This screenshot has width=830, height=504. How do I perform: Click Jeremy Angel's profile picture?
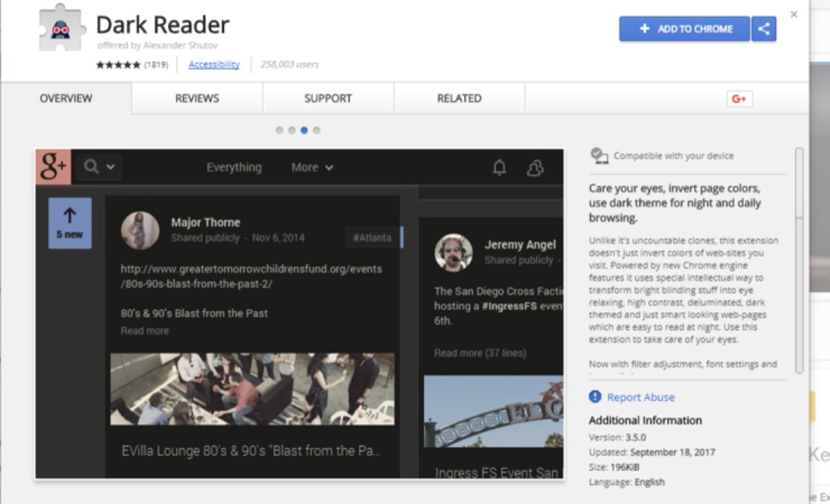(x=454, y=252)
